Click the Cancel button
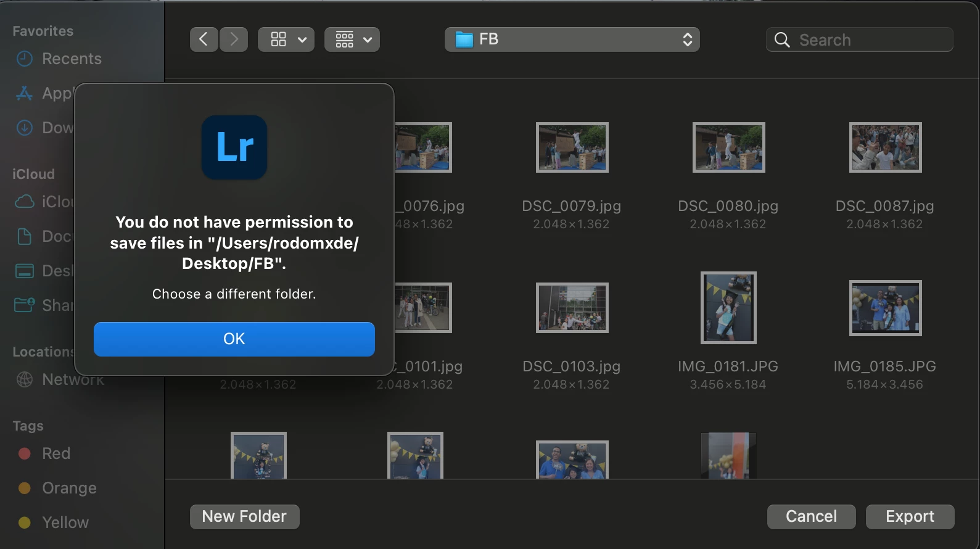This screenshot has width=980, height=549. click(811, 516)
